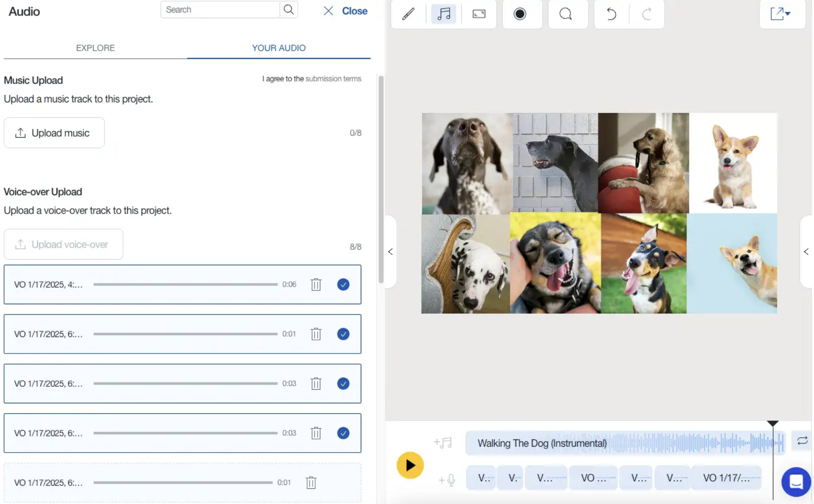The image size is (814, 504).
Task: Select the pencil edit tool
Action: coord(408,14)
